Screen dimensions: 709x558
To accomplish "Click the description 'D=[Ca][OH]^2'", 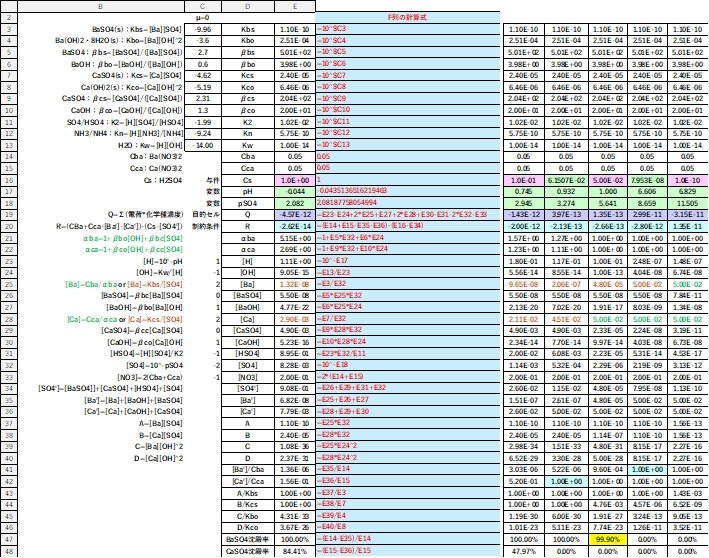I will pyautogui.click(x=158, y=458).
